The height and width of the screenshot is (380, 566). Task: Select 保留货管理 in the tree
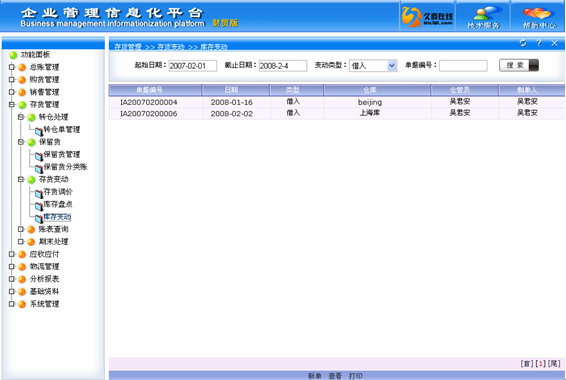[62, 154]
